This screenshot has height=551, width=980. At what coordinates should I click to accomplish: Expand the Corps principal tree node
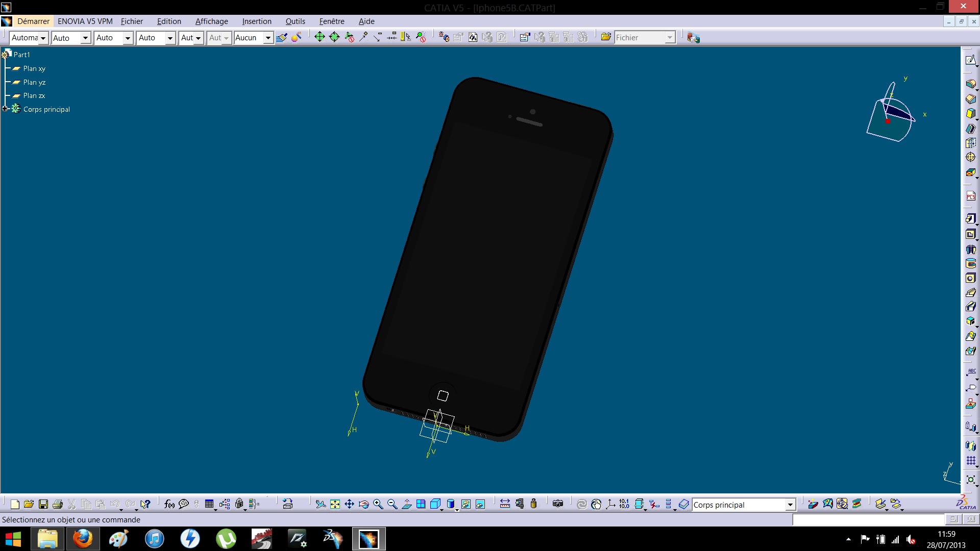coord(5,109)
